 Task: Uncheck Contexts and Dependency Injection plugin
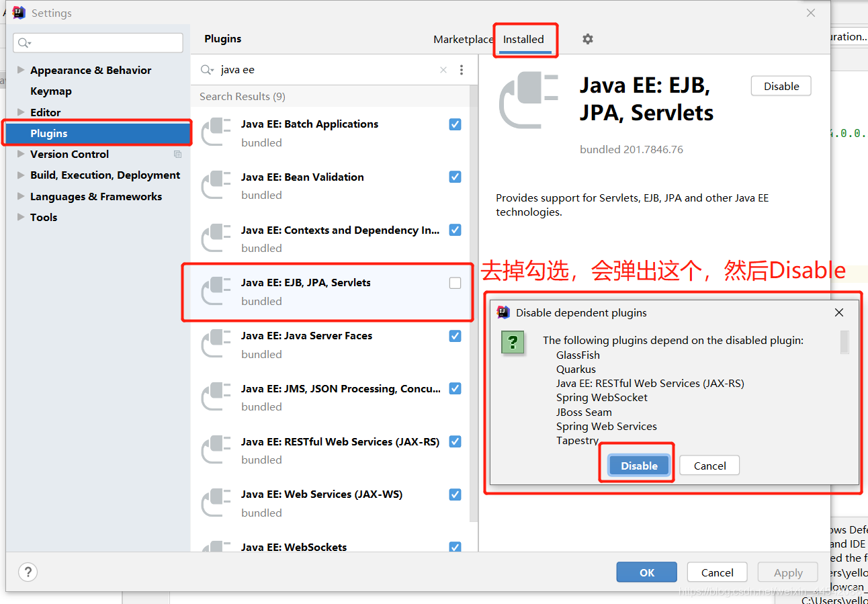point(455,230)
